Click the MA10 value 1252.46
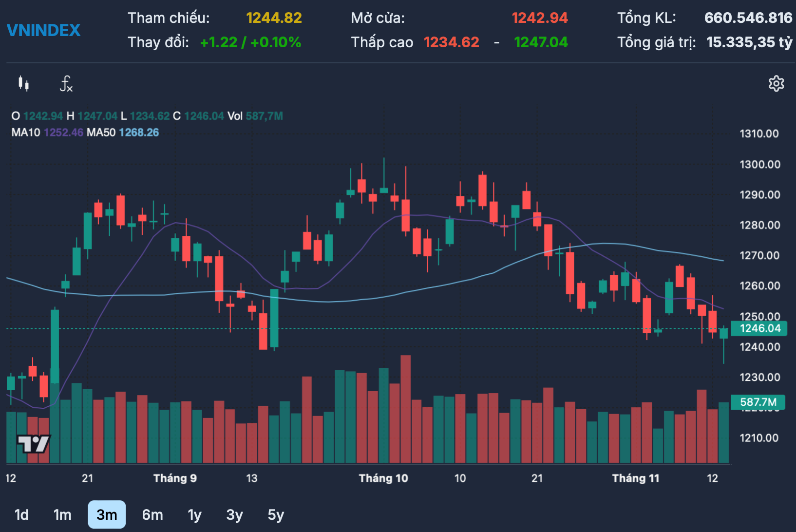Viewport: 796px width, 532px height. tap(63, 133)
